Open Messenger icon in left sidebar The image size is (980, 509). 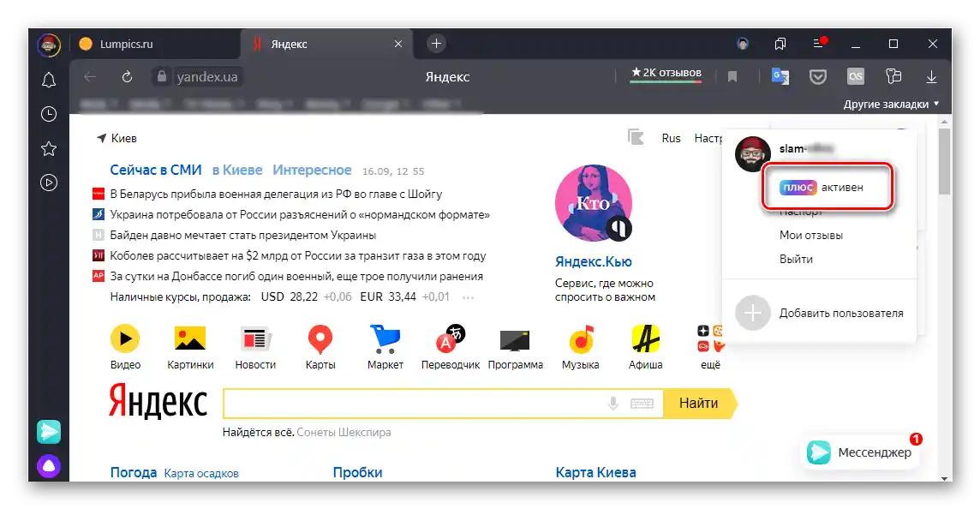49,432
